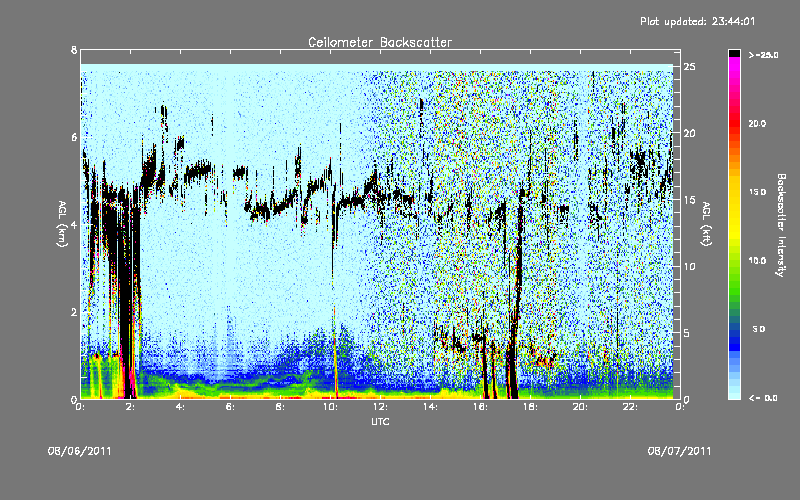Click the x-axis tick label '18:'
The image size is (800, 500).
point(531,407)
